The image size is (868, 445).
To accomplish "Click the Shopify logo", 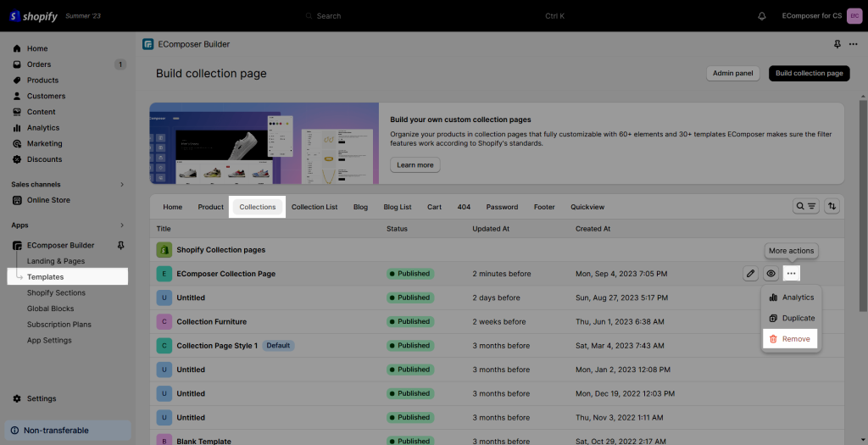I will [33, 16].
